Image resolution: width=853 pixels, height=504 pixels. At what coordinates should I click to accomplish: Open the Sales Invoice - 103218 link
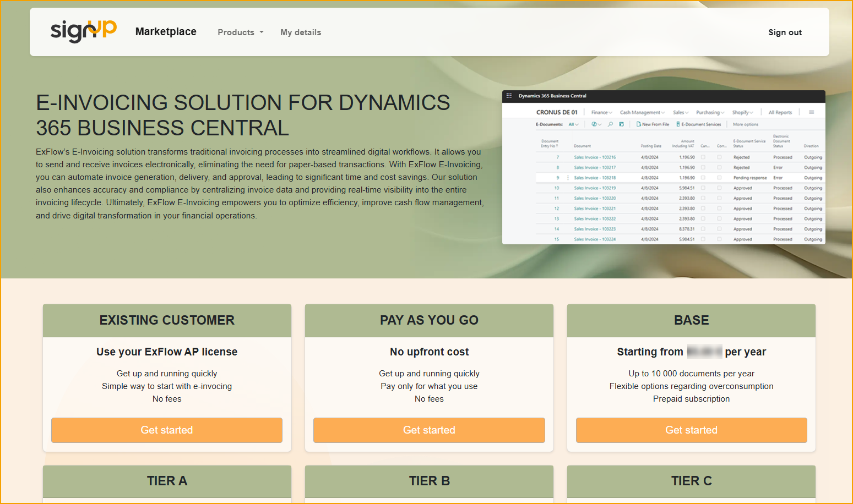pyautogui.click(x=595, y=178)
